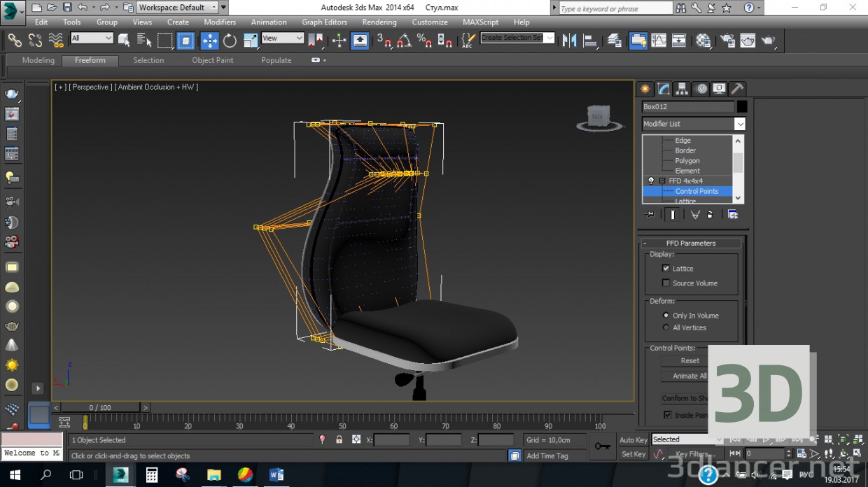Select the Link tool in main toolbar
The height and width of the screenshot is (487, 868).
tap(15, 41)
